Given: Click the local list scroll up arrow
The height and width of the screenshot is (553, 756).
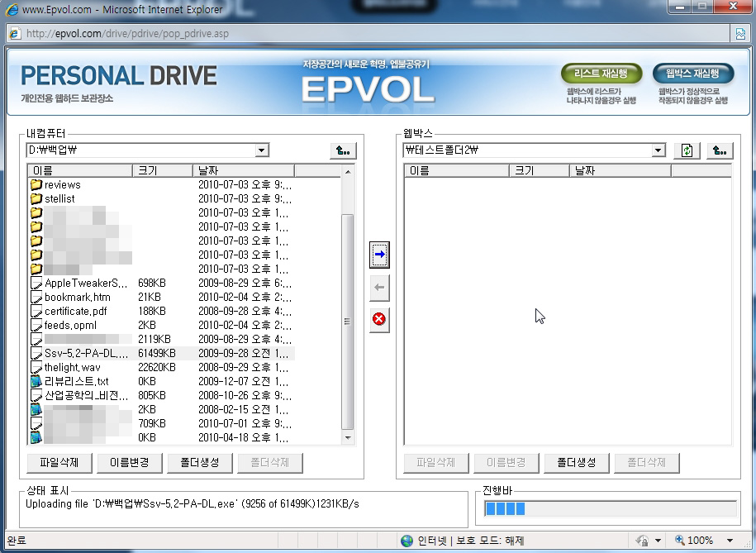Looking at the screenshot, I should click(x=348, y=171).
